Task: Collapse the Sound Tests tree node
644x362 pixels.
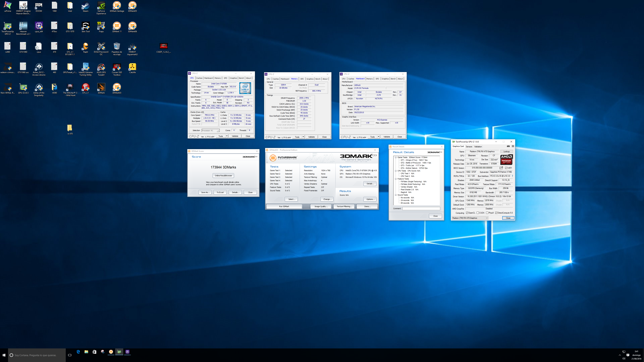Action: [396, 195]
